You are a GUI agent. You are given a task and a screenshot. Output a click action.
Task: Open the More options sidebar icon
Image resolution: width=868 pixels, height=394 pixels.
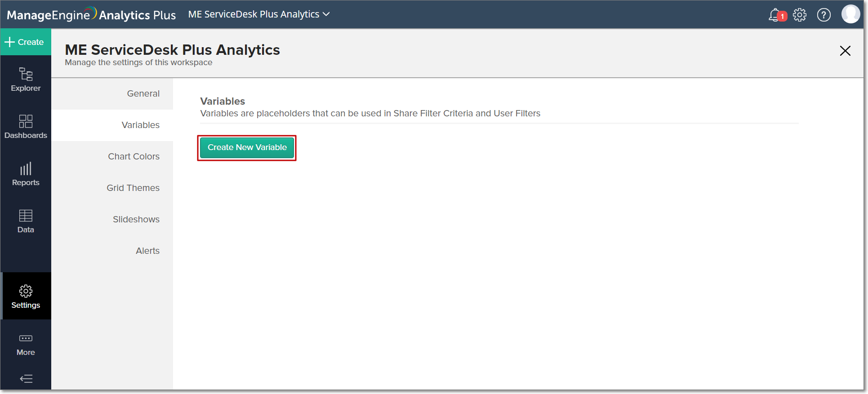coord(26,344)
